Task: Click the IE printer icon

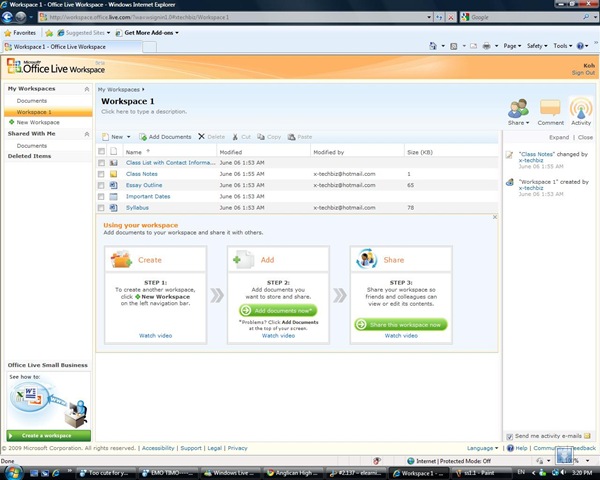Action: pos(486,46)
